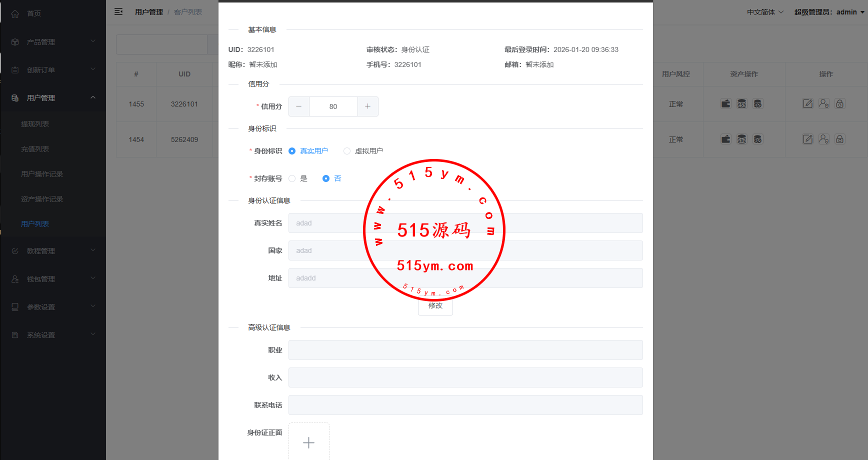Increase 信用分 with the plus button
Viewport: 868px width, 460px height.
click(367, 106)
